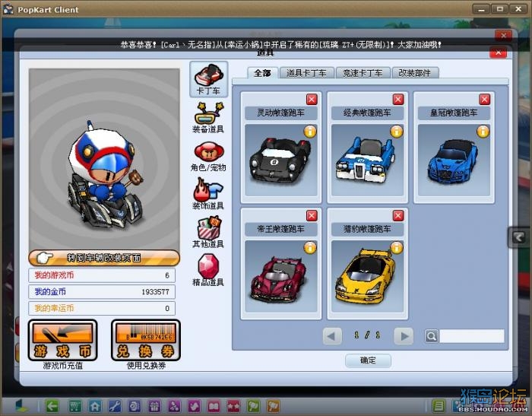Image resolution: width=532 pixels, height=416 pixels.
Task: Open the pink bird icon in the bottom bar
Action: point(194,406)
